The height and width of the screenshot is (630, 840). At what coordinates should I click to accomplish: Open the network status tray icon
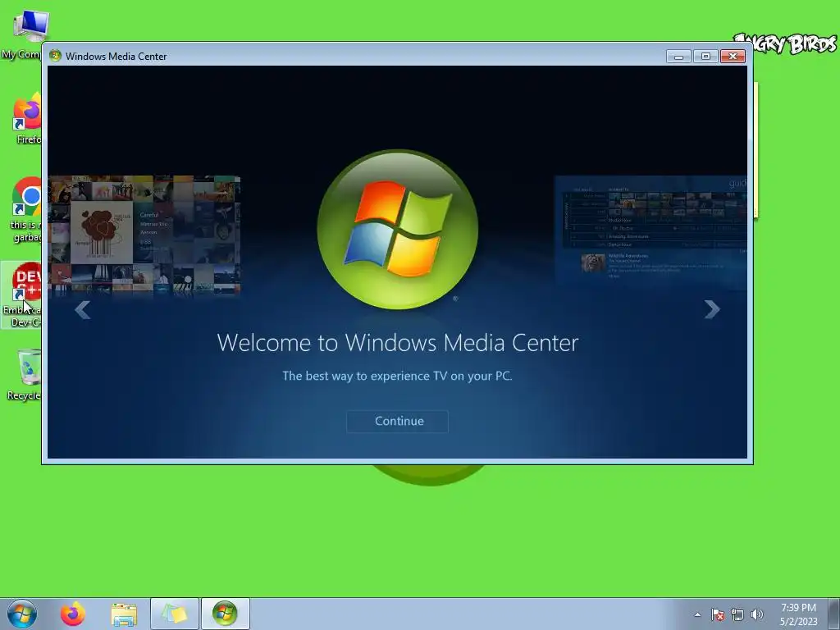737,614
